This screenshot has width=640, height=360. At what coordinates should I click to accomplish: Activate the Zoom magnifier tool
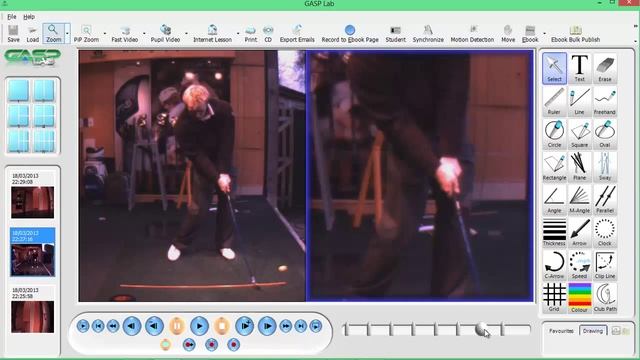[x=53, y=33]
